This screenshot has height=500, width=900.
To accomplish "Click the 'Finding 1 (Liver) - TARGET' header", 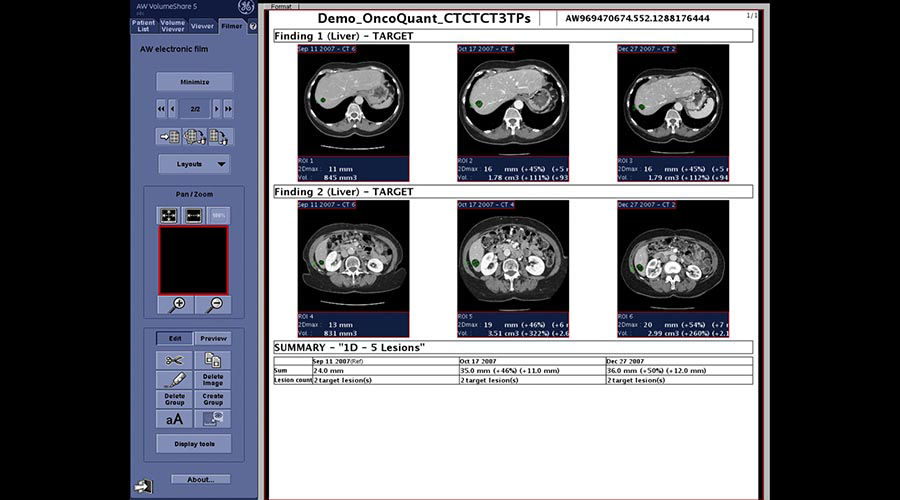I will click(x=513, y=36).
